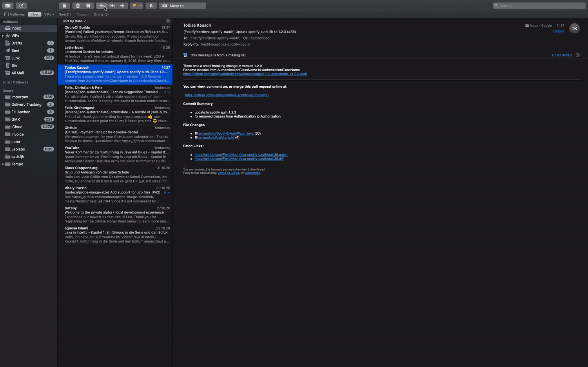Flag the selected message

coord(134,5)
